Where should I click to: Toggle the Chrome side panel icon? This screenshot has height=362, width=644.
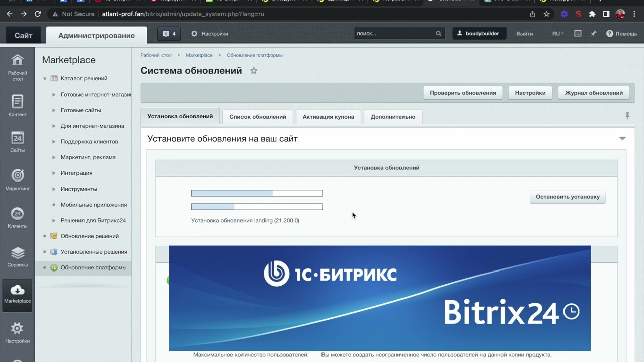pos(607,14)
